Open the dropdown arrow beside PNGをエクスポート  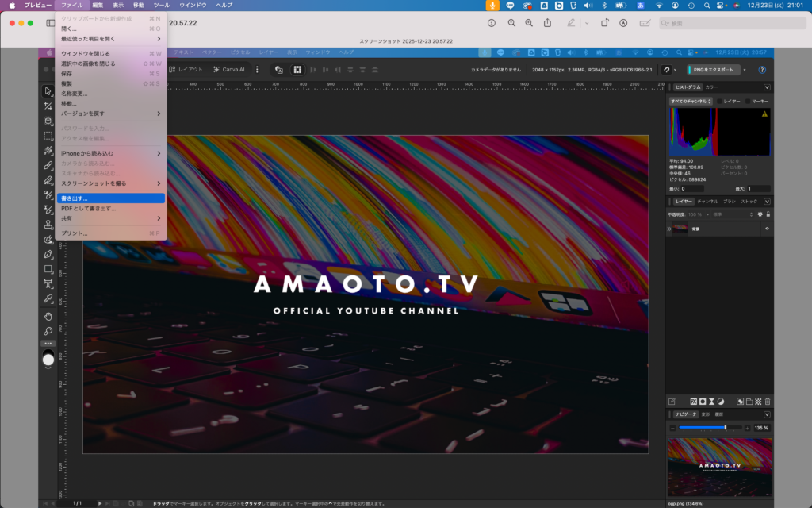745,70
